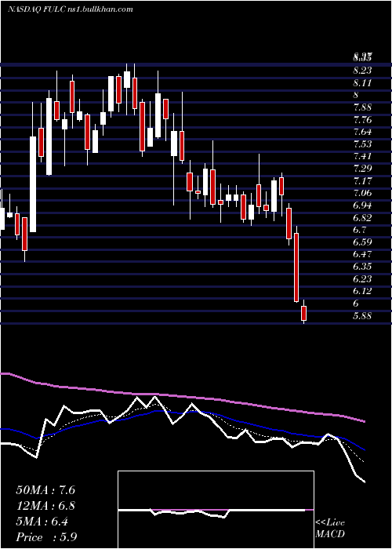Image resolution: width=392 pixels, height=549 pixels.
Task: Click the 6.35 price level label
Action: 362,267
